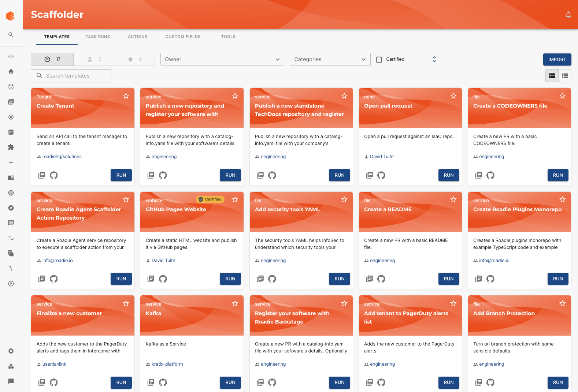Screen dimensions: 578x392
Task: Click the plus create icon in sidebar
Action: click(11, 163)
